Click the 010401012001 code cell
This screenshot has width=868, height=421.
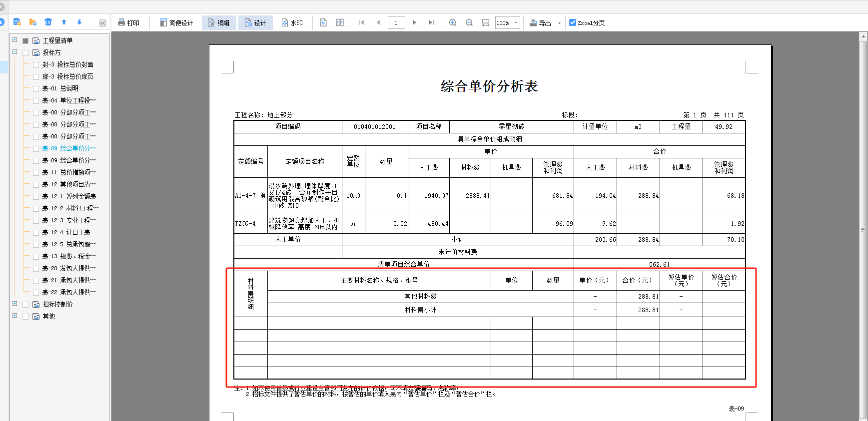click(375, 126)
